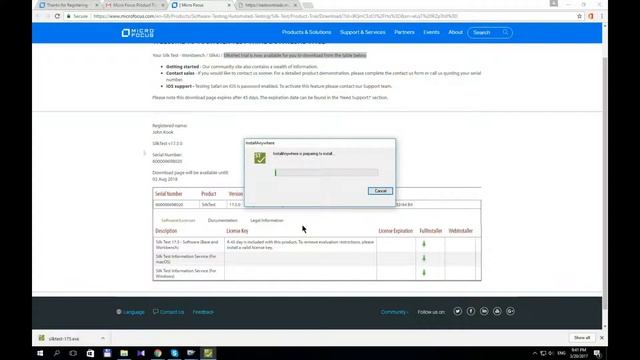Click the Serial Number column header
Screen dimensions: 640x360
coord(169,194)
